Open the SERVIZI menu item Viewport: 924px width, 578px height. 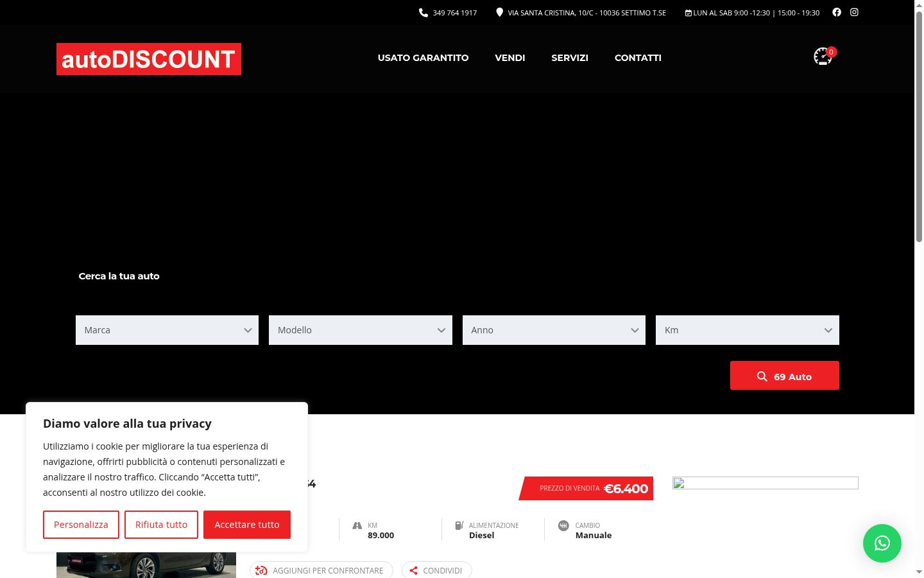[570, 58]
